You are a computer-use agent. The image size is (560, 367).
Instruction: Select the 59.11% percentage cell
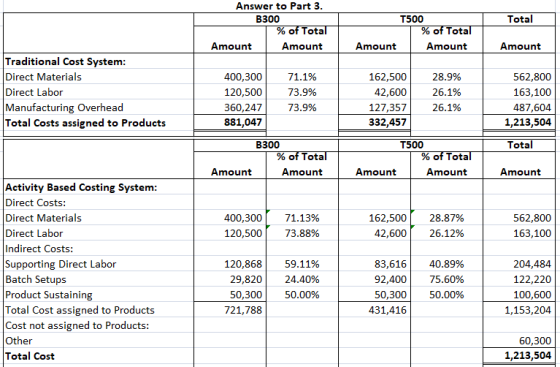302,264
